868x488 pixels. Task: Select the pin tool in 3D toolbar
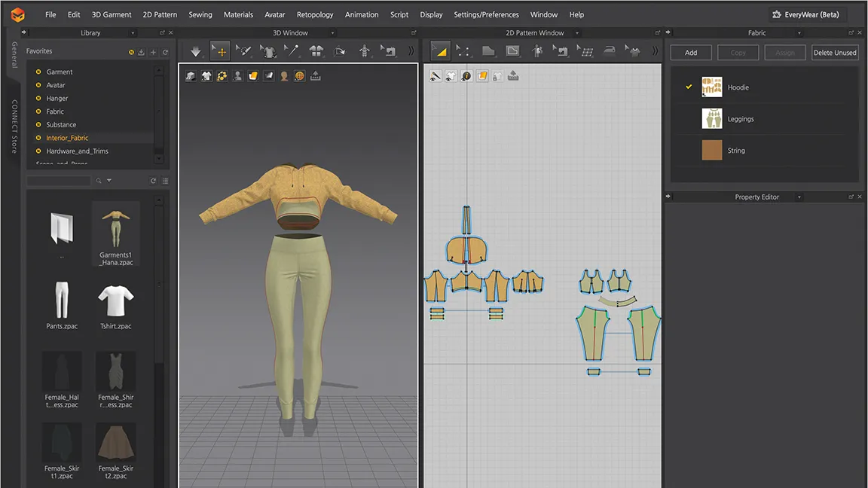(x=292, y=51)
